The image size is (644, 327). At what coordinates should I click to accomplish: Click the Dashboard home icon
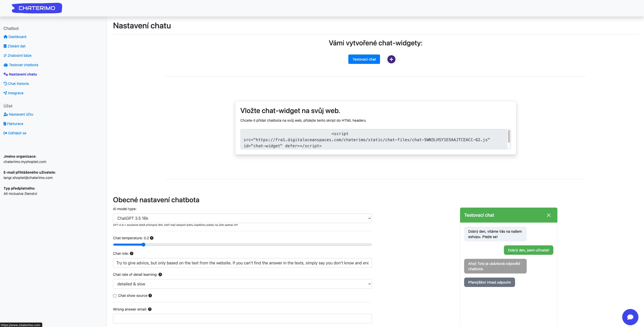click(x=6, y=37)
